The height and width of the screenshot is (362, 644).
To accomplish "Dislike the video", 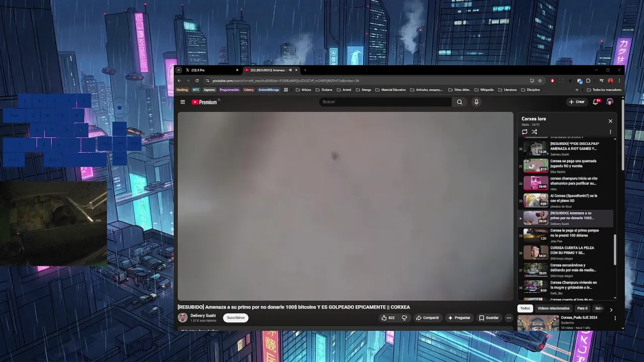I will coord(405,318).
